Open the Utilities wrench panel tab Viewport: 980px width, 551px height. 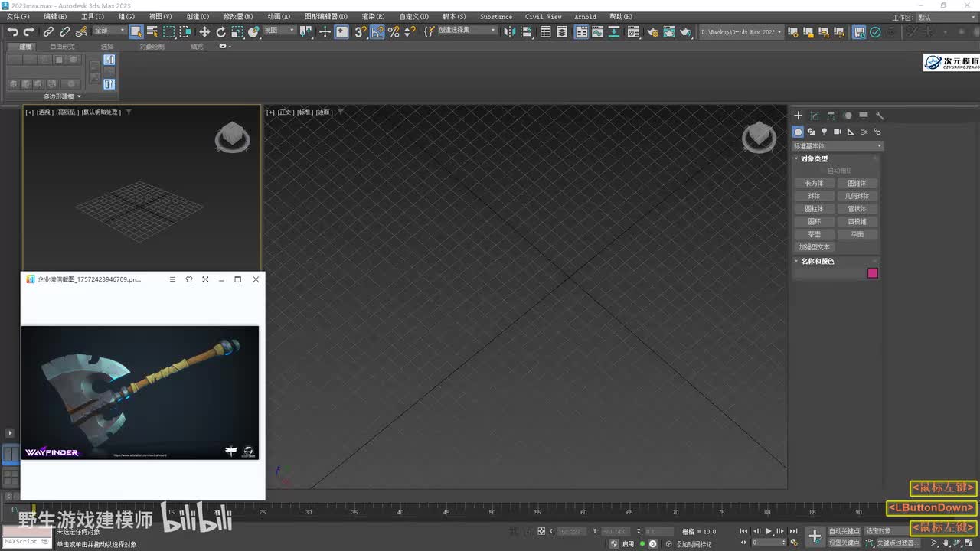(880, 116)
